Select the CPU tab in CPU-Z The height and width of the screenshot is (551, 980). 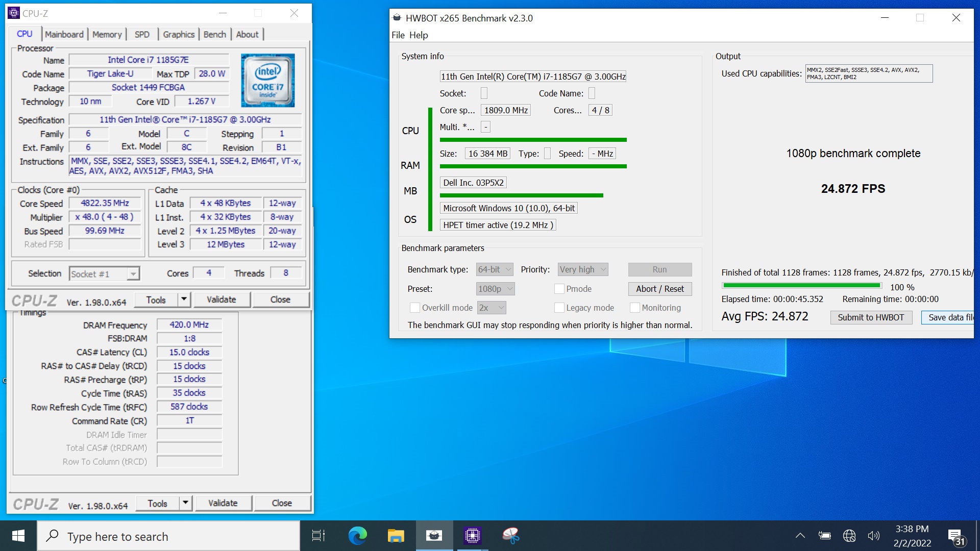point(24,34)
